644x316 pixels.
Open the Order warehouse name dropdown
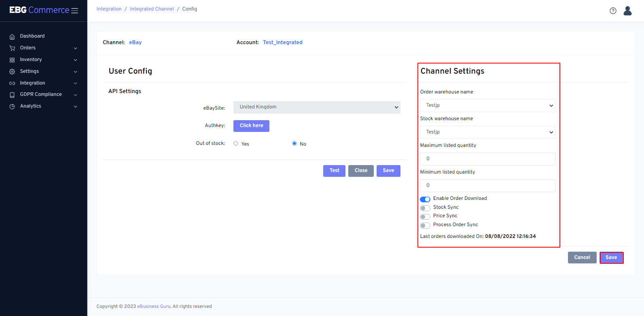[487, 106]
